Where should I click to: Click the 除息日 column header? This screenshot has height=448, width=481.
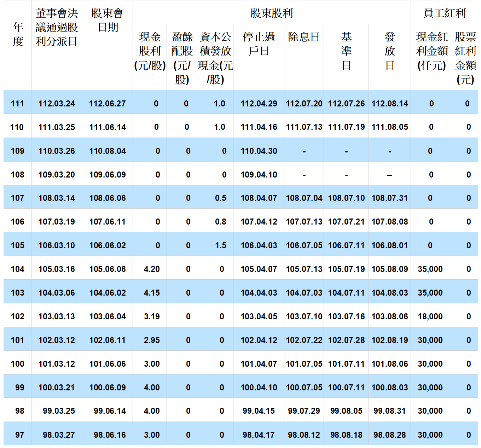[304, 37]
